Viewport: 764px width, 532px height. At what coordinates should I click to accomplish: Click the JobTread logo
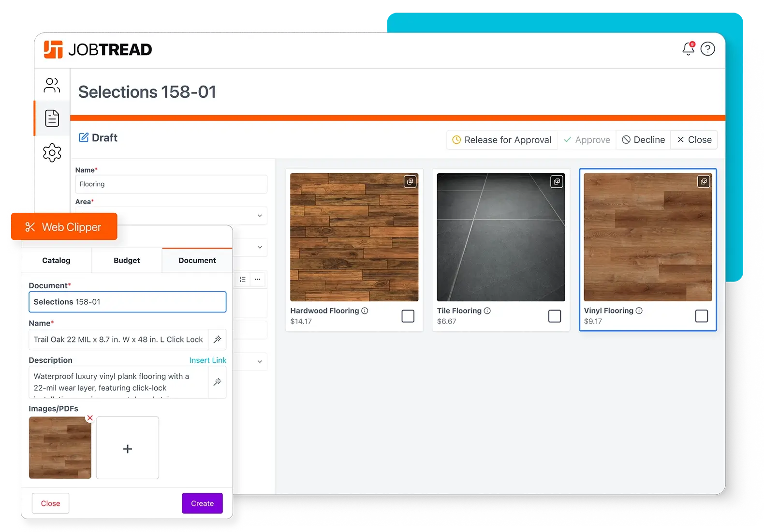coord(98,49)
